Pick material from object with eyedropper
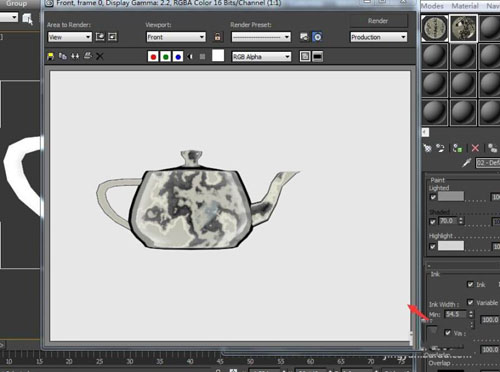Image resolution: width=500 pixels, height=372 pixels. tap(467, 163)
